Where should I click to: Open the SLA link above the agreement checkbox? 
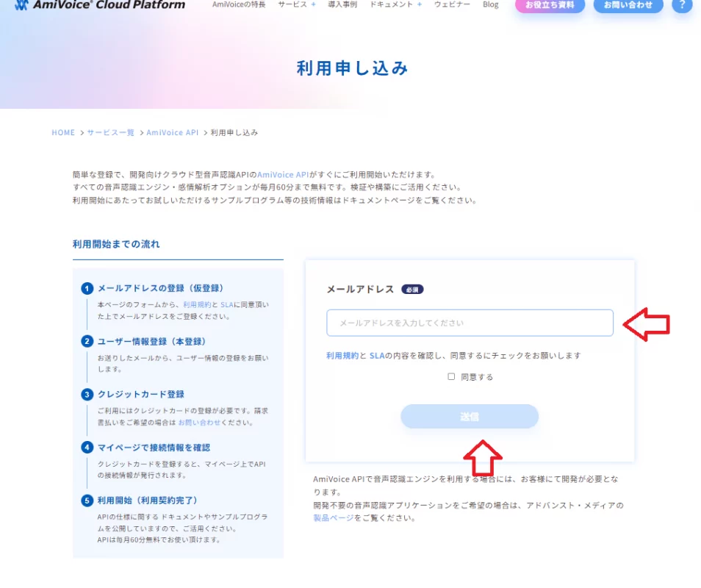coord(377,356)
